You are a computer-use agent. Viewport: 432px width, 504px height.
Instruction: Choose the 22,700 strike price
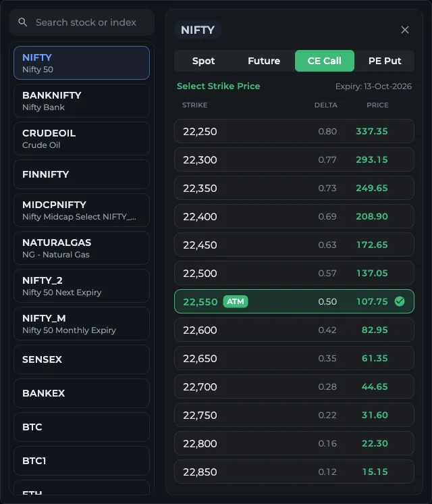[294, 386]
